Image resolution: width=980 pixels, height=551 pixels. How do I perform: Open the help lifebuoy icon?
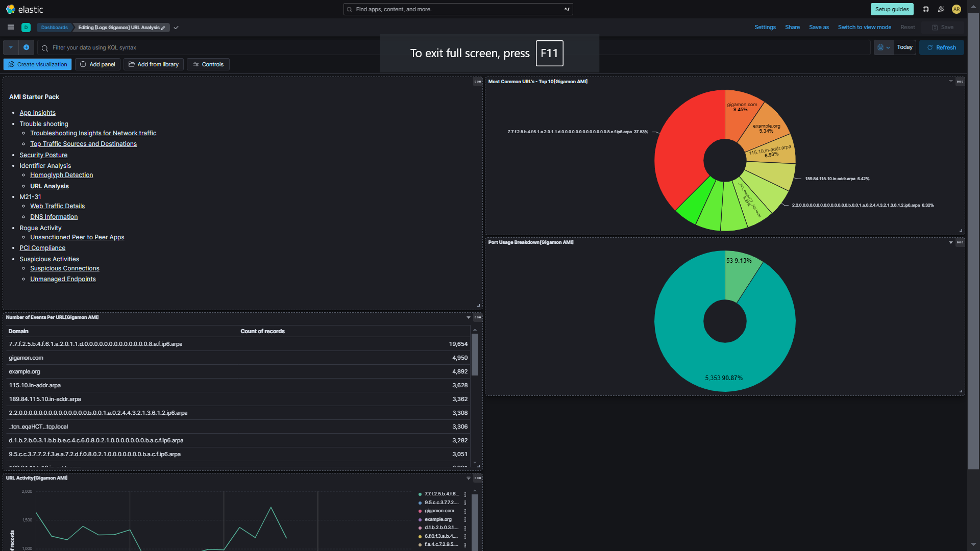(925, 9)
